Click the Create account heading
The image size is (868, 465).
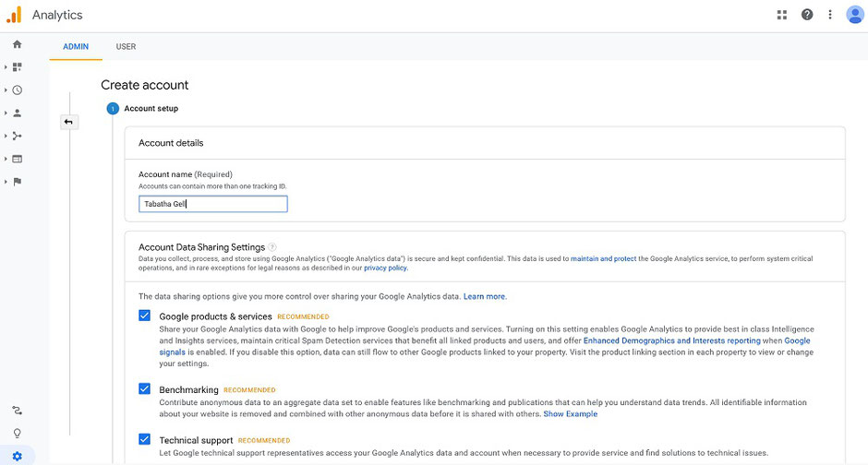[x=144, y=85]
